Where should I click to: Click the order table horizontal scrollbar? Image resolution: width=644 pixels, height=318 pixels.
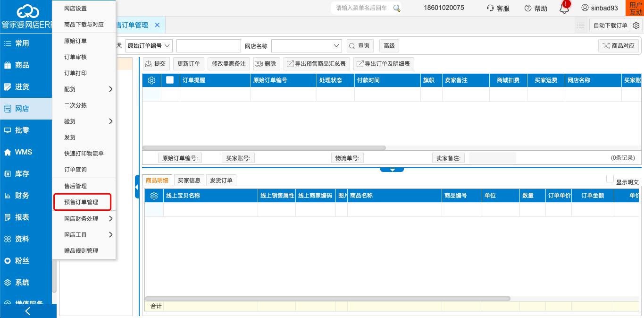click(264, 148)
